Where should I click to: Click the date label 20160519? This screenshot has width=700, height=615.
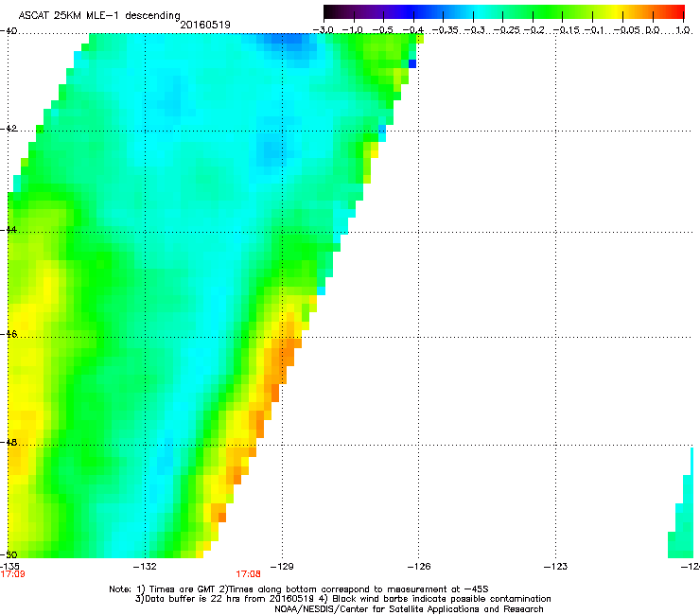pos(205,25)
